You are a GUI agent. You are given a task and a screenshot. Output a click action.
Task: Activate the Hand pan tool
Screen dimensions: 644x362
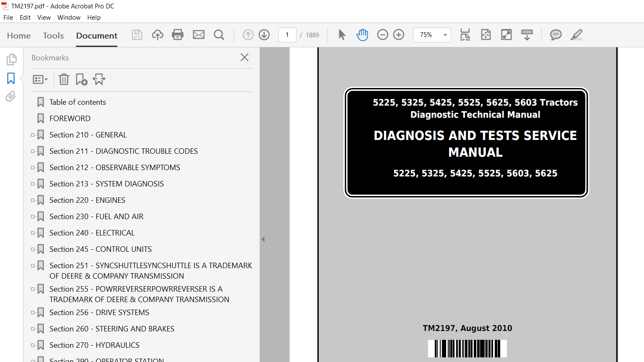click(362, 35)
